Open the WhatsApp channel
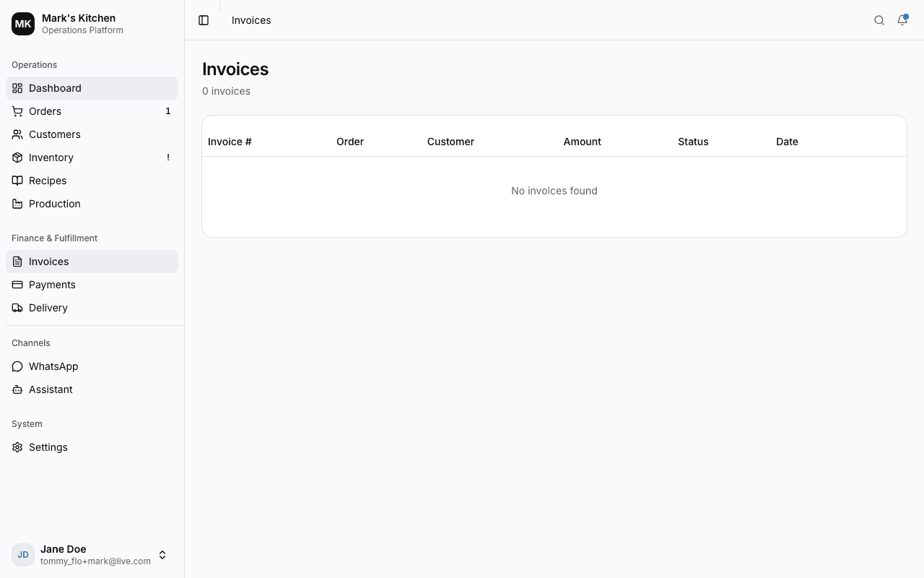 click(x=53, y=366)
